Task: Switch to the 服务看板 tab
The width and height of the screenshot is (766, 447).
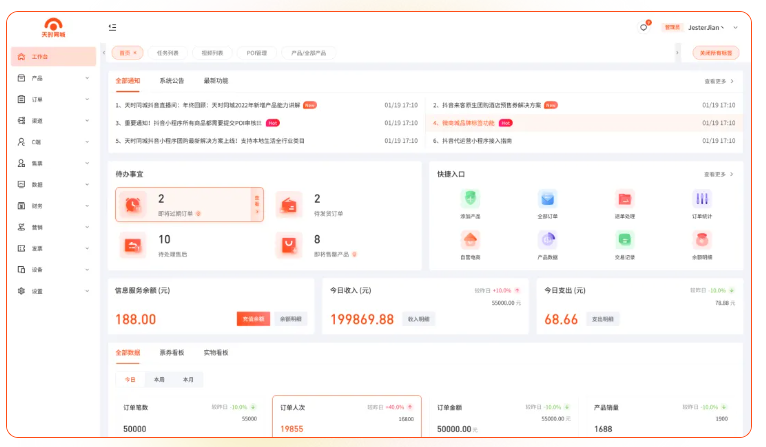Action: pos(172,353)
